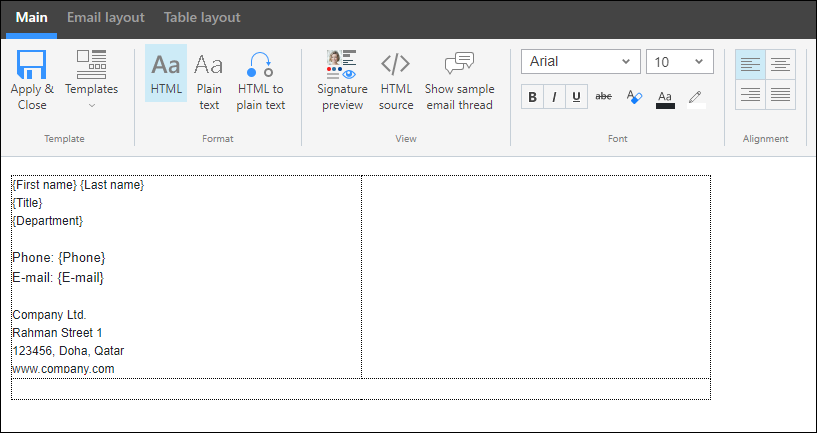Click the {Last name} placeholder
Screen dimensions: 817x433
coord(112,184)
